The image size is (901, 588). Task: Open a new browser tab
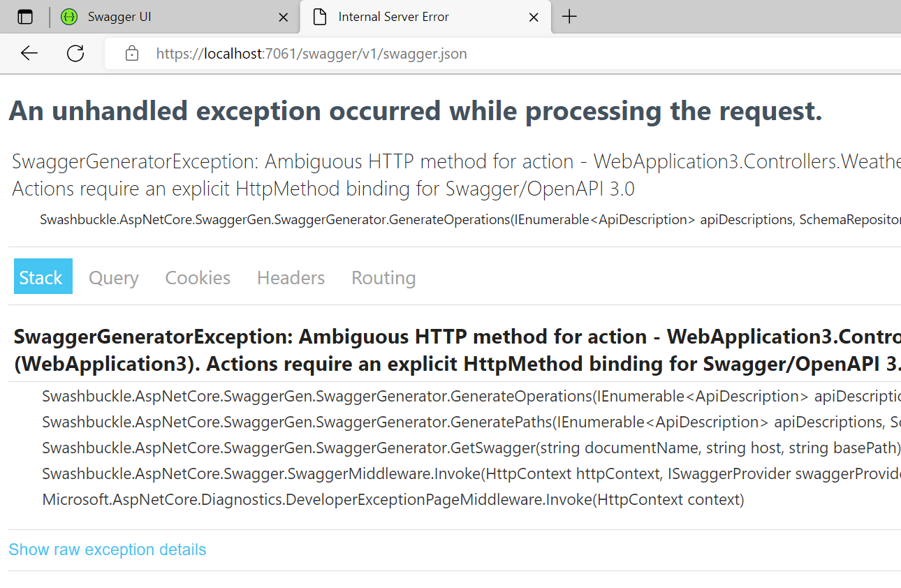pos(569,17)
